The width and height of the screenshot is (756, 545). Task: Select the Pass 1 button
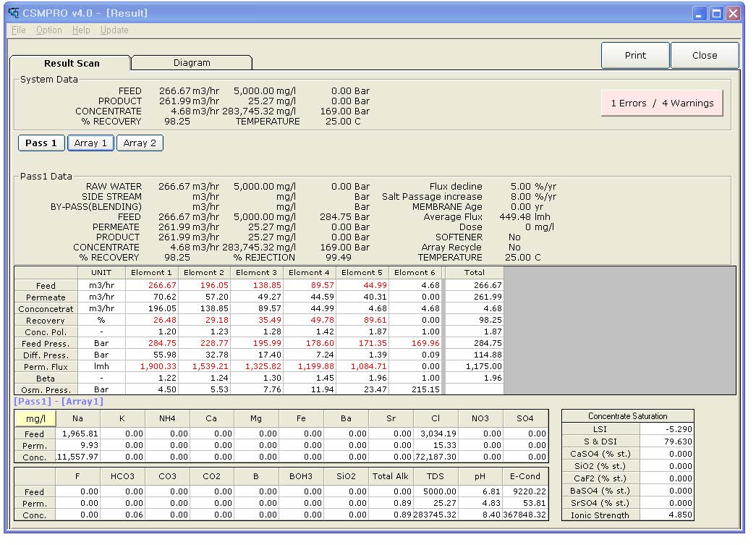[41, 143]
